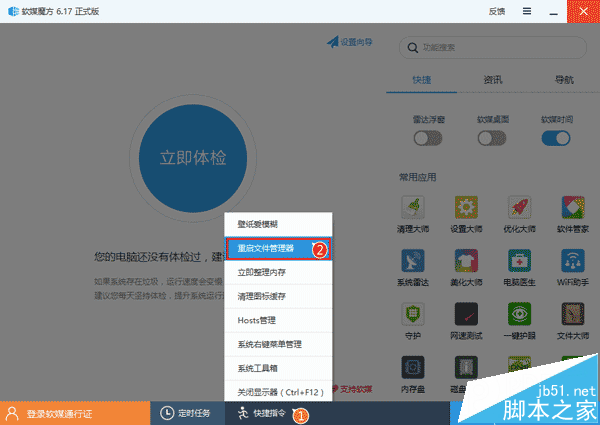Open 文件大师 file master icon
This screenshot has width=600, height=425.
(573, 314)
